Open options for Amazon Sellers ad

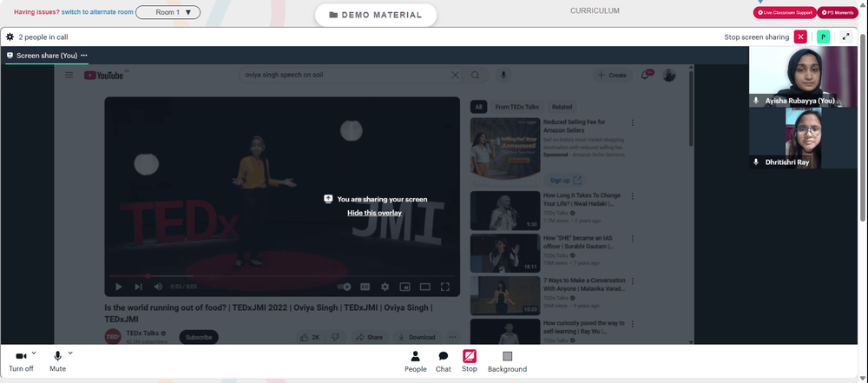click(633, 123)
